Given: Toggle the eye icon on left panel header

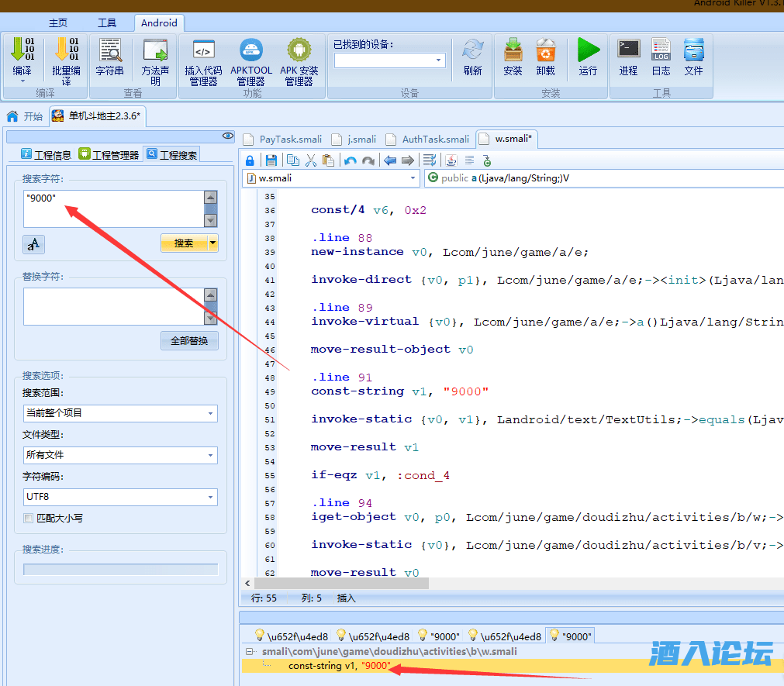Looking at the screenshot, I should (x=227, y=136).
